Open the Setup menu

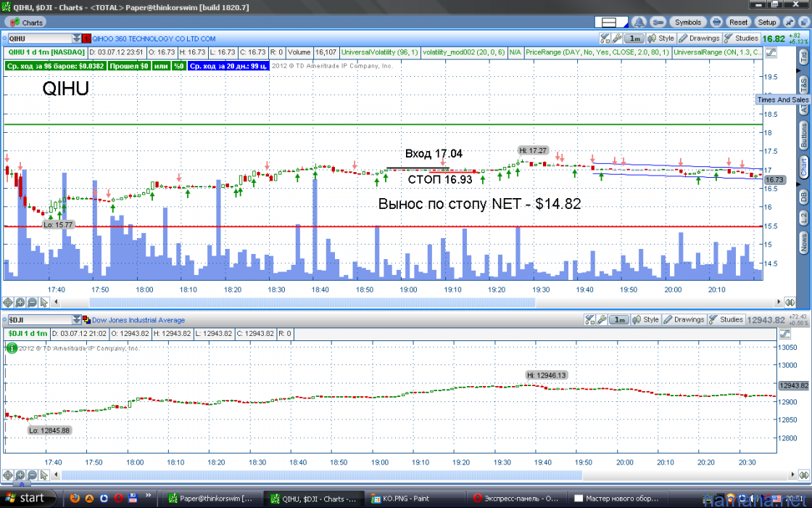coord(766,22)
